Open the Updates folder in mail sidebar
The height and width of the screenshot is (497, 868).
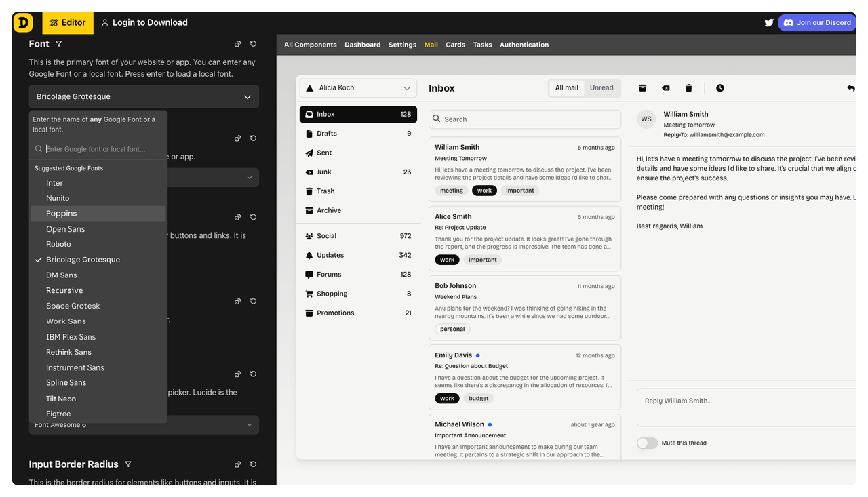[358, 255]
